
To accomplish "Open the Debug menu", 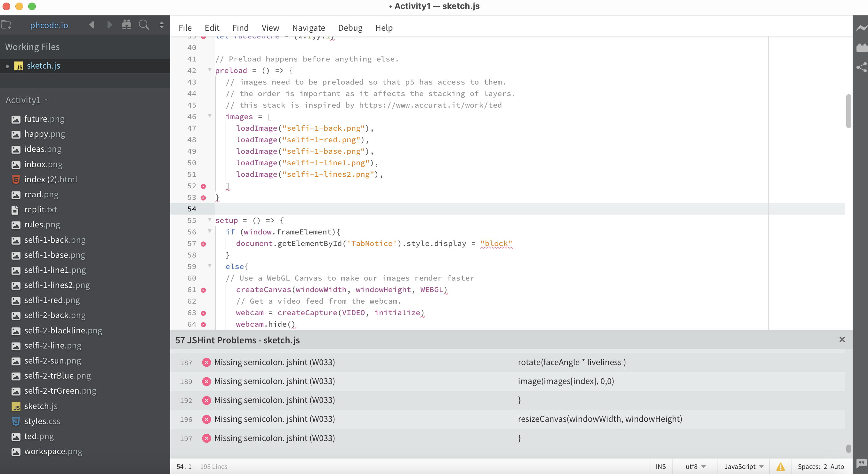I will [x=350, y=28].
